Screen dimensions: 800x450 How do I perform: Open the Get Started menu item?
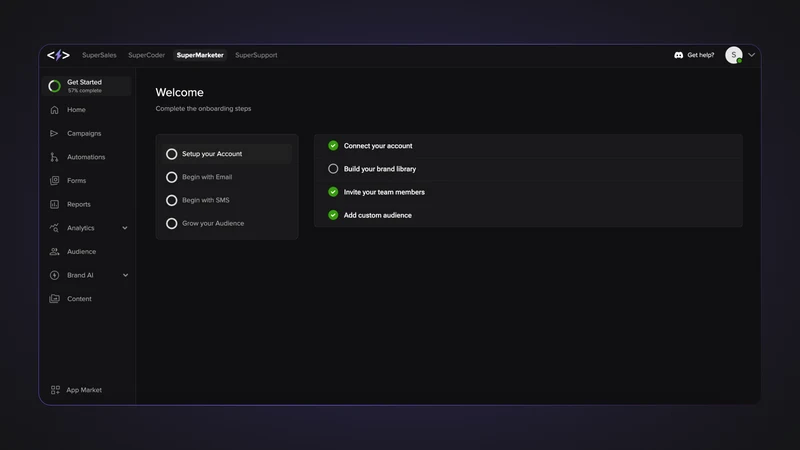(x=87, y=86)
